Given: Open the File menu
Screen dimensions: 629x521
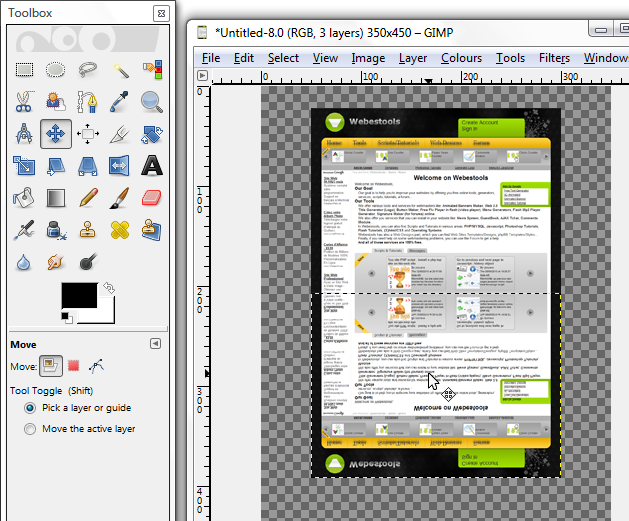Looking at the screenshot, I should point(211,58).
